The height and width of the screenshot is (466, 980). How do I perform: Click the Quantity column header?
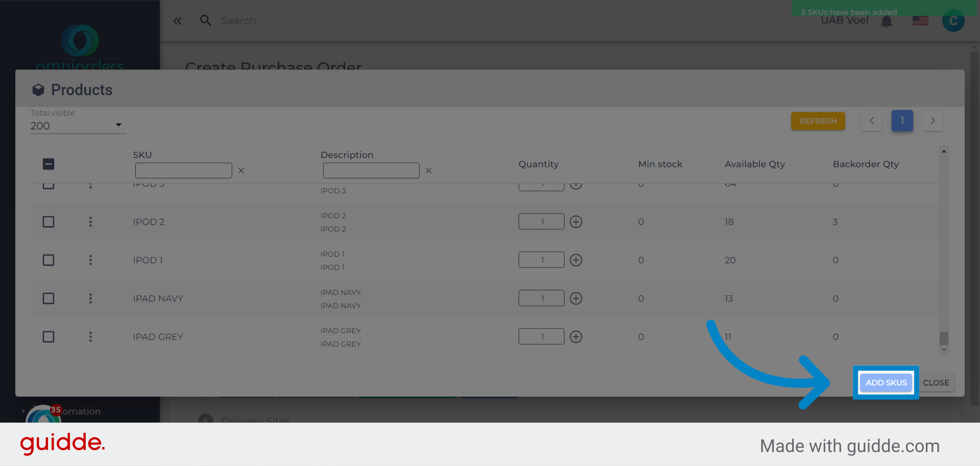tap(538, 164)
